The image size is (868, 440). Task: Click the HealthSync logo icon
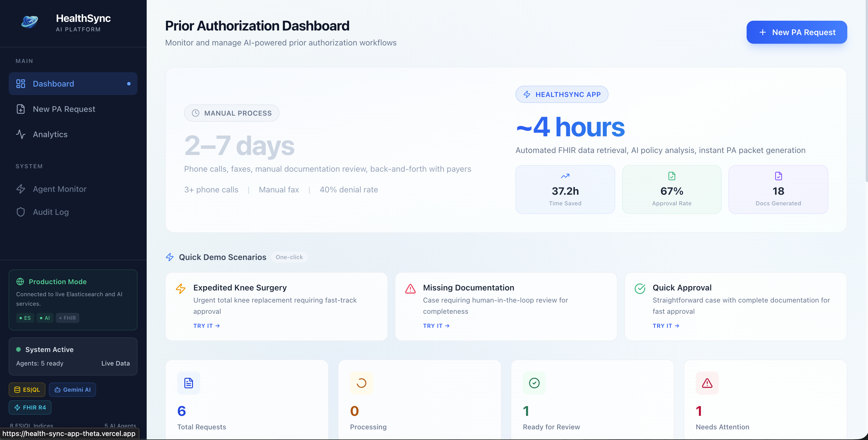point(30,22)
